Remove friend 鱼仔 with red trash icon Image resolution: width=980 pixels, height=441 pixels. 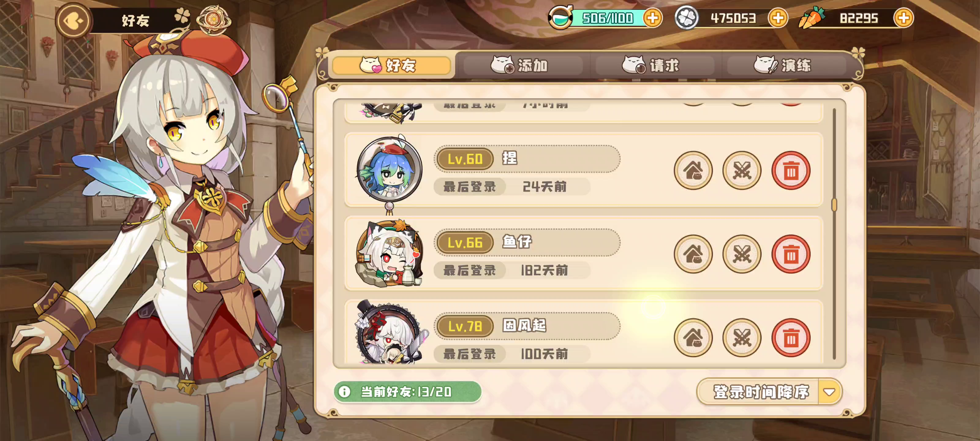790,254
